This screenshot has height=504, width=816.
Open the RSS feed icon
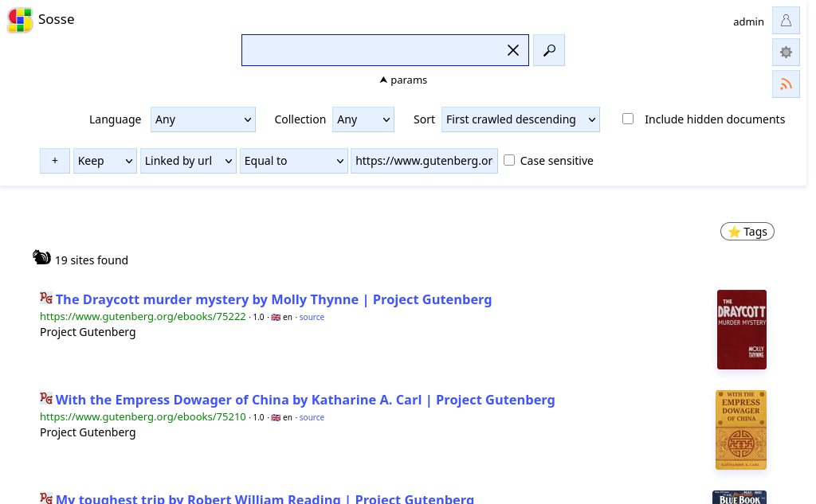(x=786, y=84)
